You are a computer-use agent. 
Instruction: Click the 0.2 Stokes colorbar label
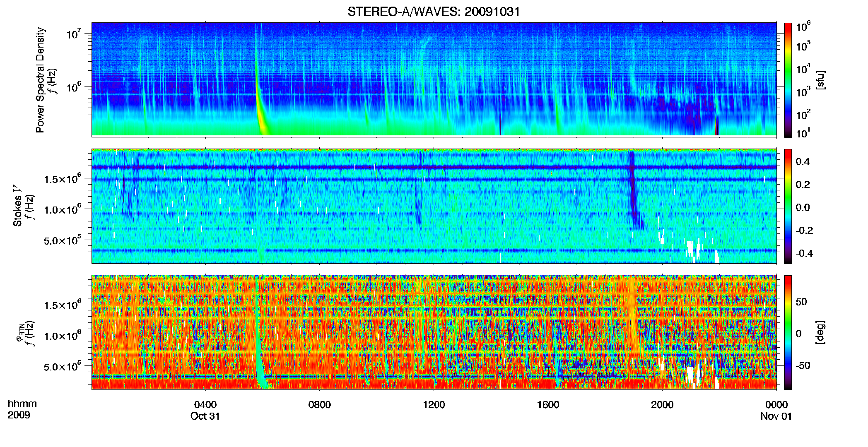click(x=803, y=184)
